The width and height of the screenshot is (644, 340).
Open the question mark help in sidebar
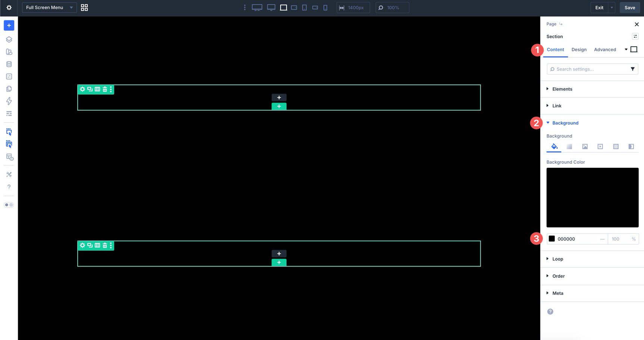pos(9,187)
